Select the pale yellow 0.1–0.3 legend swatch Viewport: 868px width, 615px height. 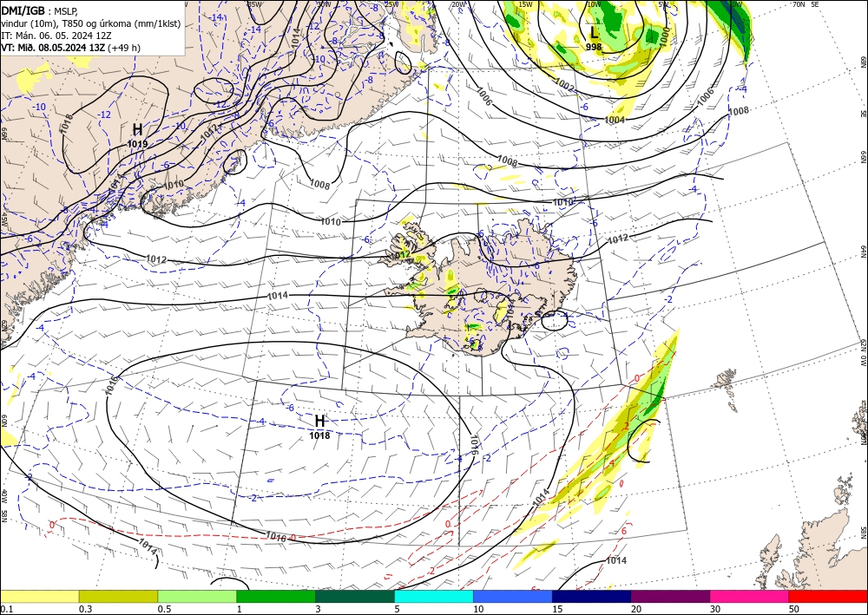click(x=39, y=597)
